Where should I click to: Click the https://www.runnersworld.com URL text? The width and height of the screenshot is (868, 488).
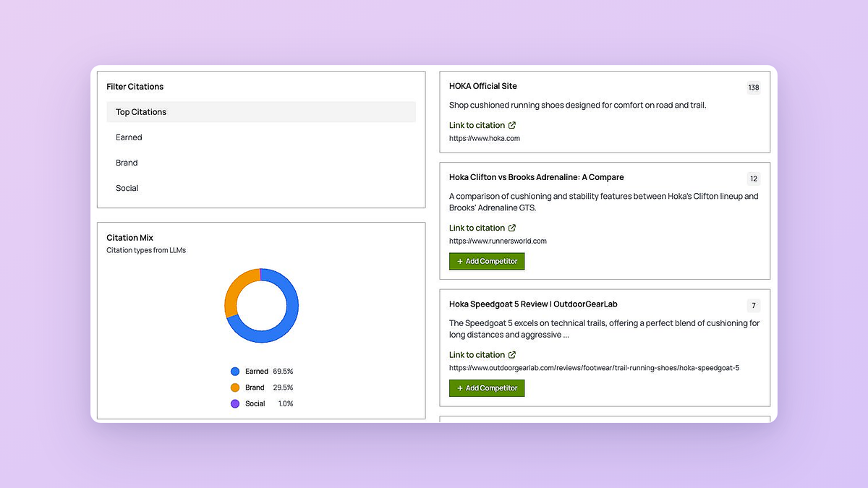(x=498, y=241)
